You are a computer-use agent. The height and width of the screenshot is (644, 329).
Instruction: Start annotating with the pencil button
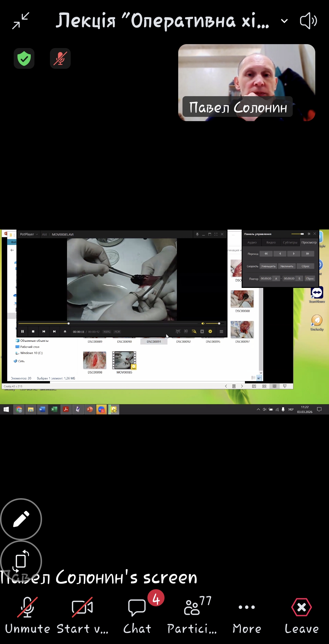click(x=21, y=519)
